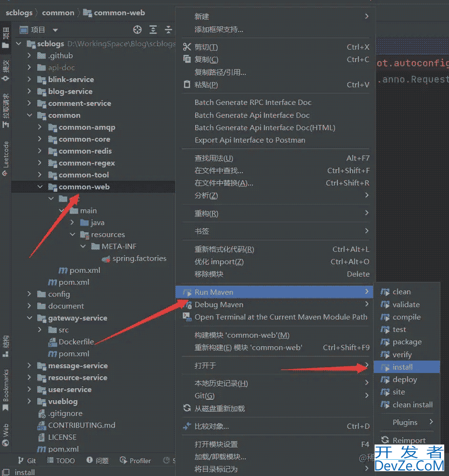Screen dimensions: 449x476
Task: Open the TODO tool window tab
Action: pos(61,461)
